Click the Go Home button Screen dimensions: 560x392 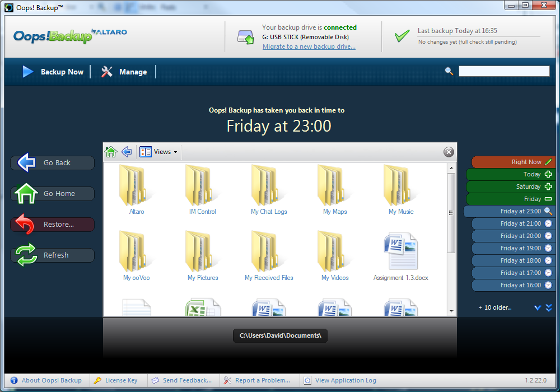pos(53,194)
